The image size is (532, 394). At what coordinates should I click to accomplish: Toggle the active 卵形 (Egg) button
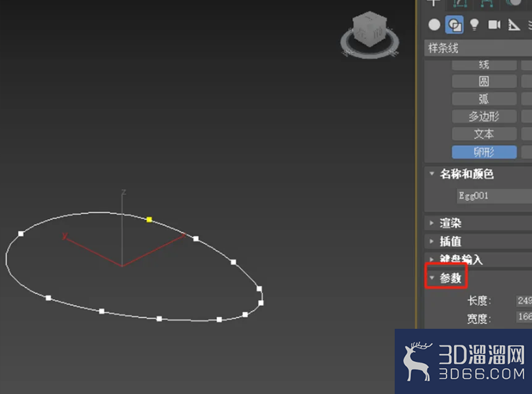pyautogui.click(x=484, y=152)
